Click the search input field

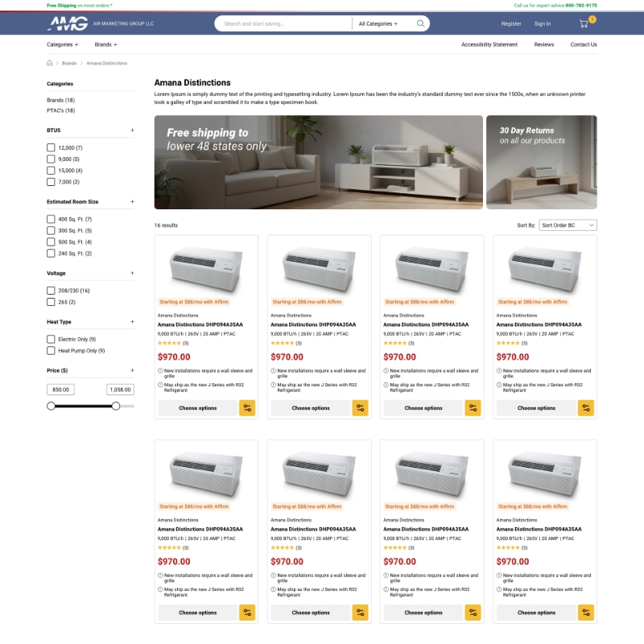[x=282, y=23]
